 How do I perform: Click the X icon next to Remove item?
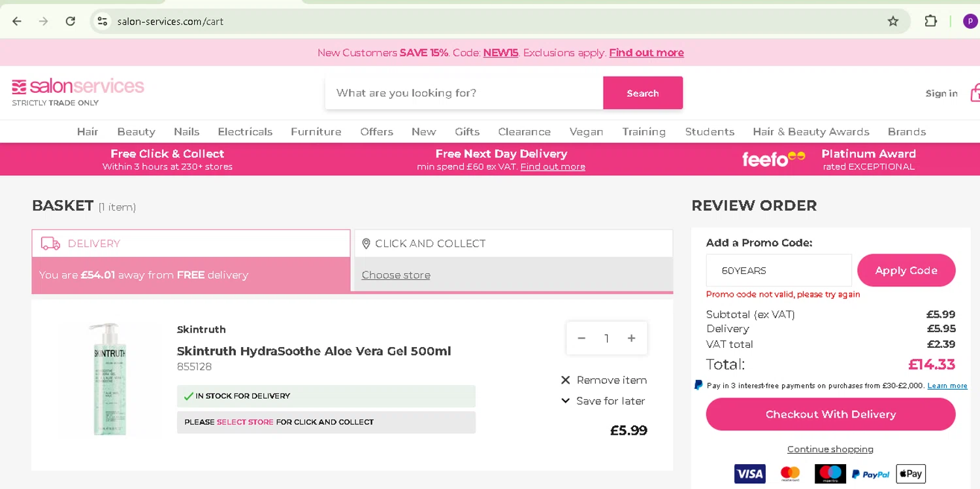(x=566, y=380)
